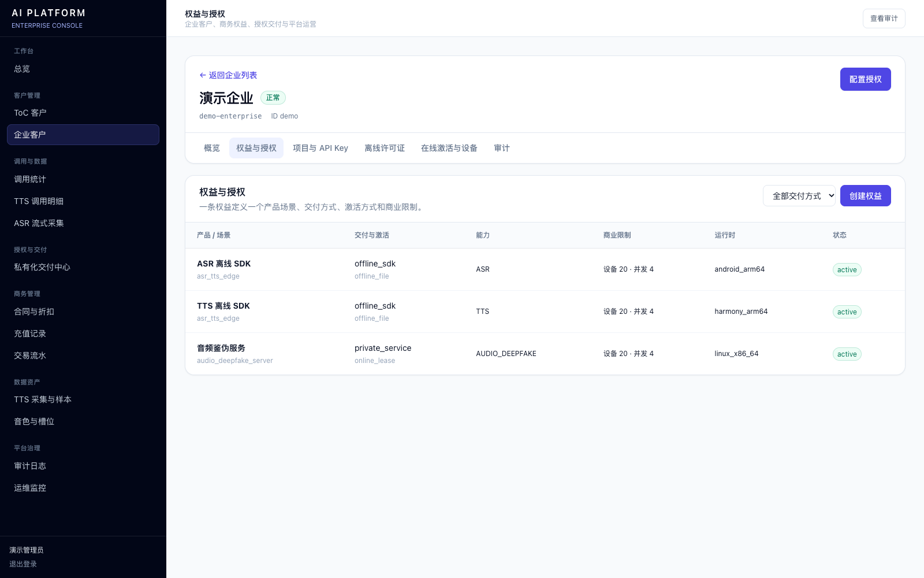The height and width of the screenshot is (578, 924).
Task: Open the 全部交付方式 filter dropdown
Action: (799, 196)
